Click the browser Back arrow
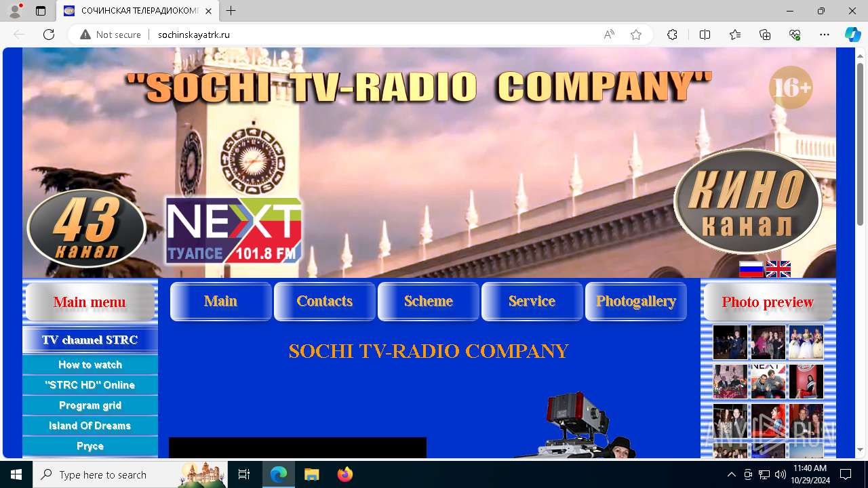This screenshot has height=488, width=868. (x=19, y=35)
